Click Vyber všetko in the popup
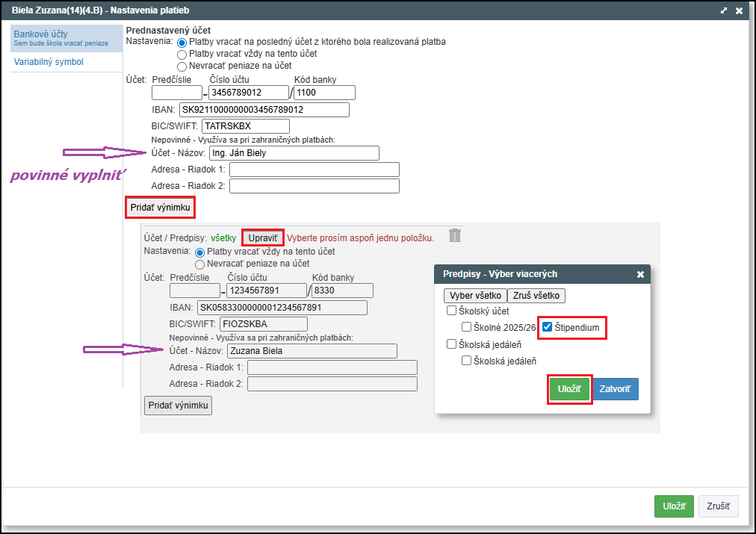This screenshot has height=534, width=756. 475,295
